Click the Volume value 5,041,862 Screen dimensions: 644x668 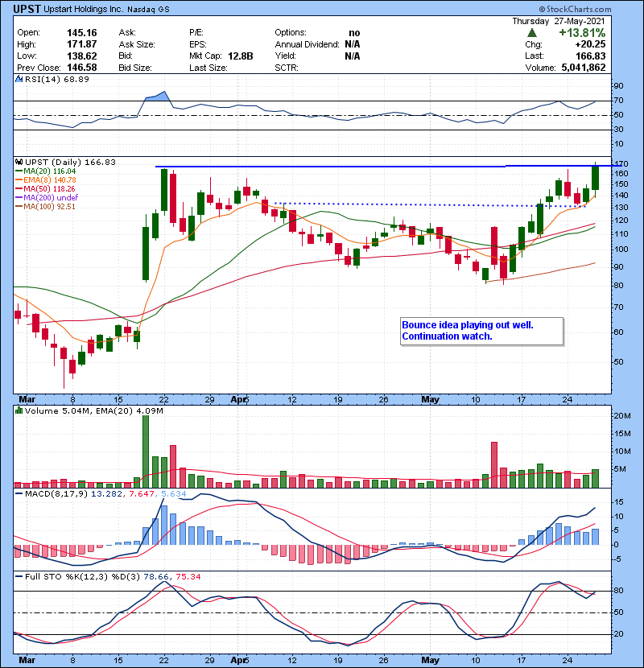click(x=584, y=68)
